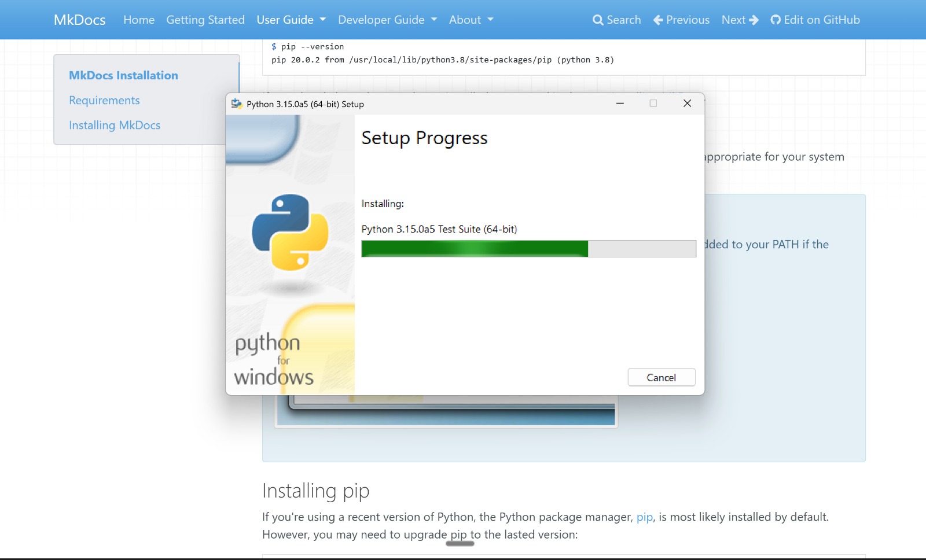Cancel the Python setup installation
The image size is (926, 560).
662,377
